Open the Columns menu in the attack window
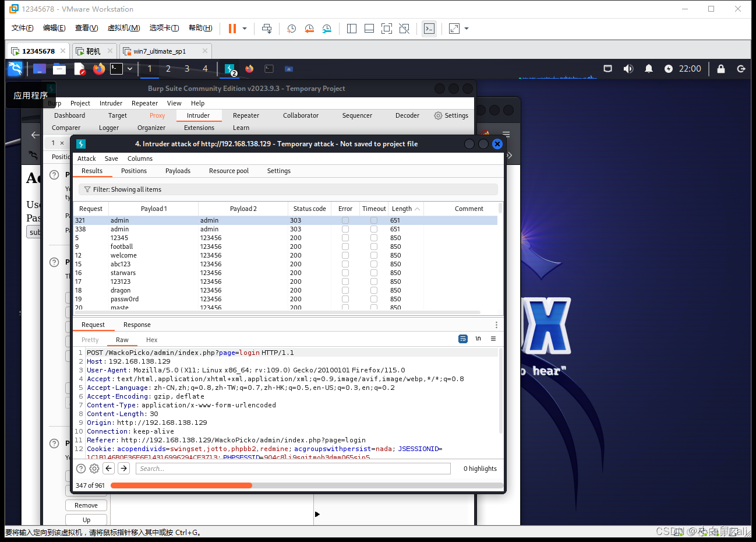The width and height of the screenshot is (756, 542). [140, 159]
